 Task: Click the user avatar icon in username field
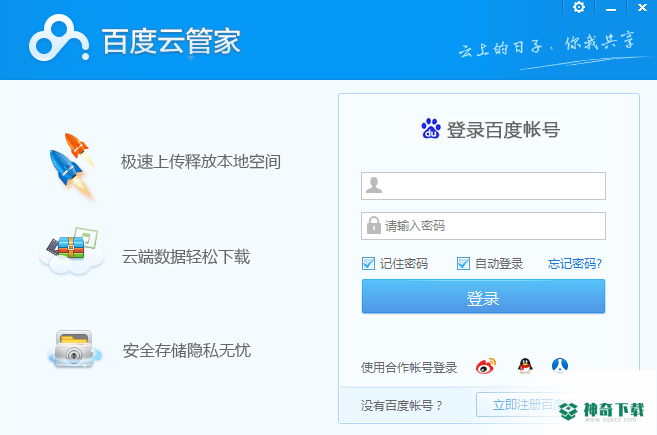374,185
